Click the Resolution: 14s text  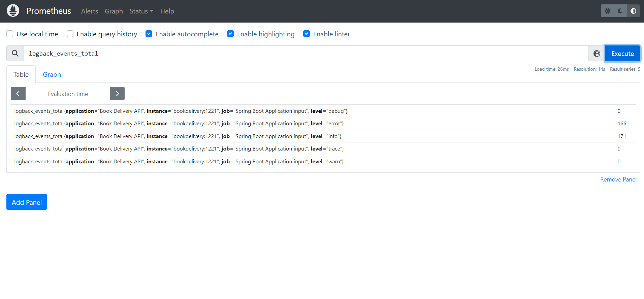point(589,69)
